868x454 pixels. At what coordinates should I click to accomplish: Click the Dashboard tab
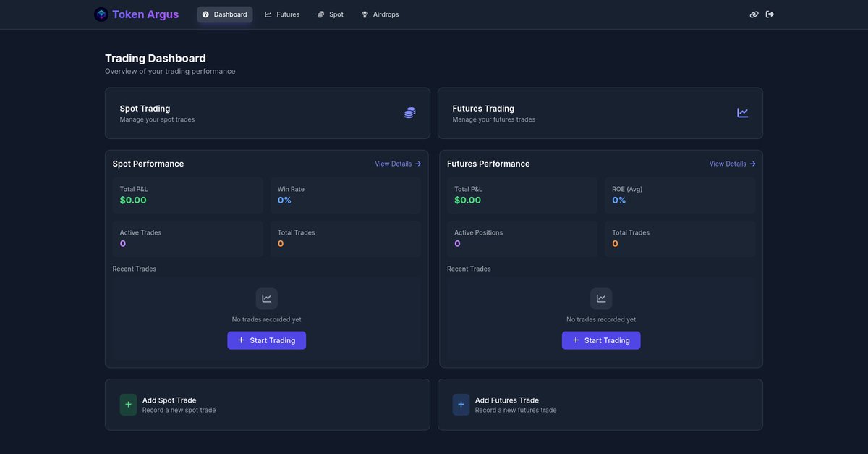coord(225,14)
